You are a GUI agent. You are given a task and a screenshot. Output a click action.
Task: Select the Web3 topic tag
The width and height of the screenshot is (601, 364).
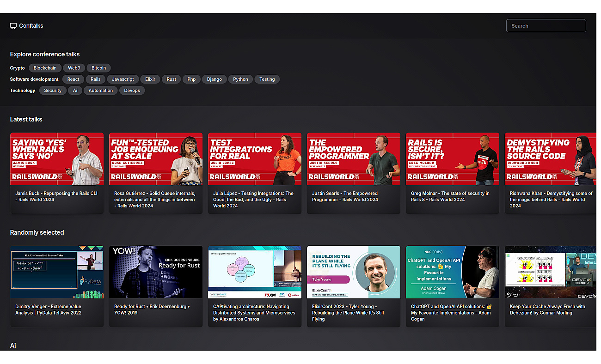[x=74, y=68]
